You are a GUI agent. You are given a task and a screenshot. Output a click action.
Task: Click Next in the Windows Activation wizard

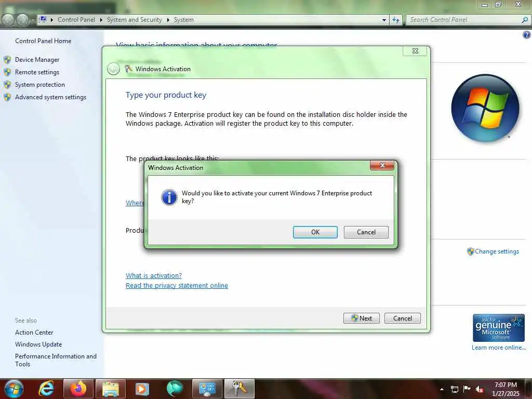point(362,318)
